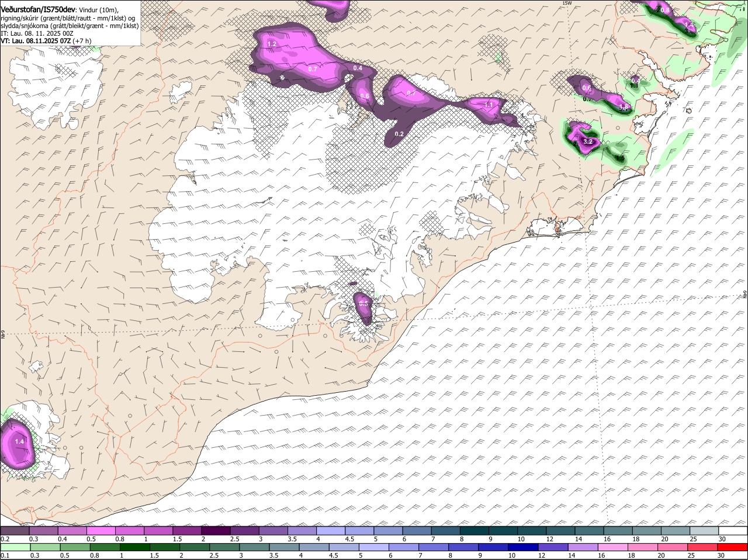Image resolution: width=748 pixels, height=560 pixels.
Task: Click upper legend swatch labeled 0.3
Action: tap(43, 531)
